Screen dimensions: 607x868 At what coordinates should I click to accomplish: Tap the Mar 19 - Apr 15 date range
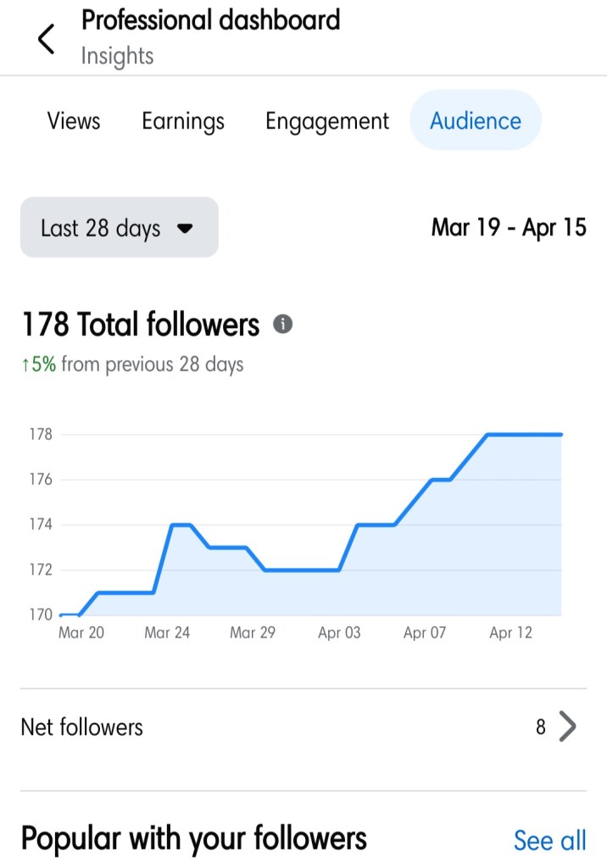509,227
